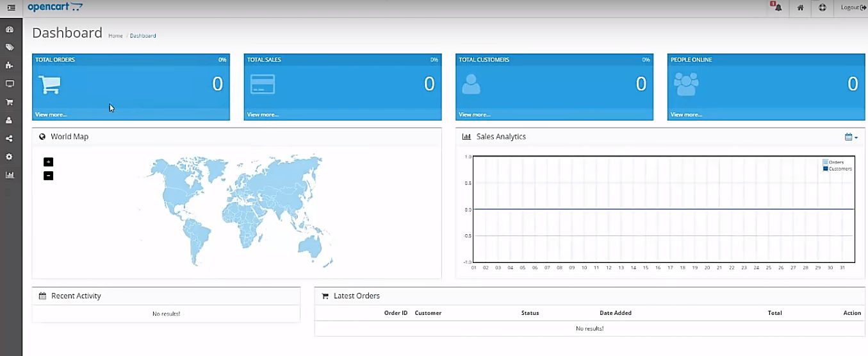Click the Total column header
Viewport: 868px width, 356px height.
click(x=774, y=313)
